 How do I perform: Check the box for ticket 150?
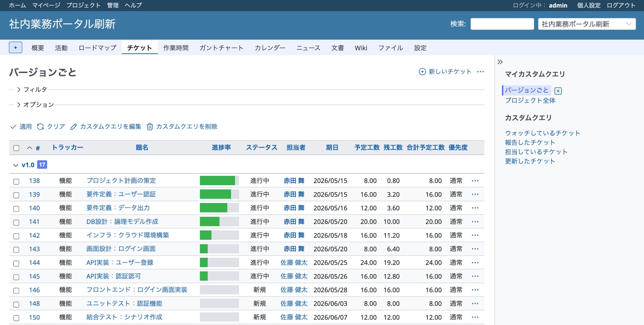tap(16, 318)
